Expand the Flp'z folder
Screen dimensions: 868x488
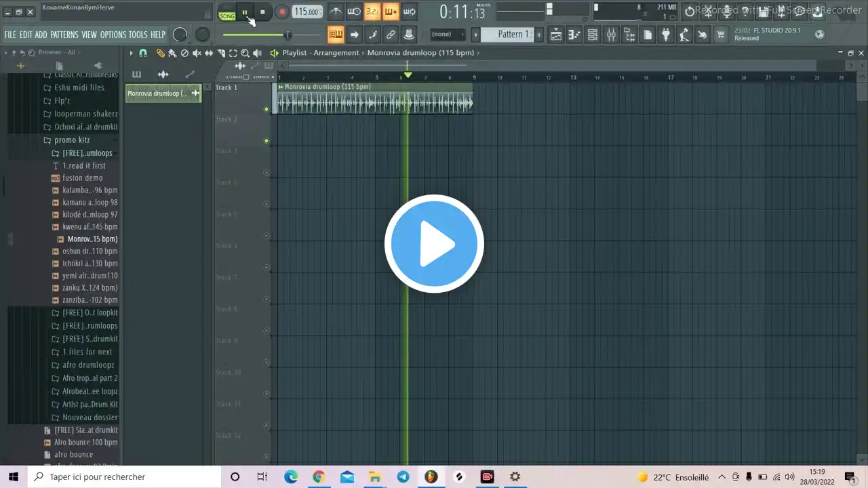(x=56, y=101)
